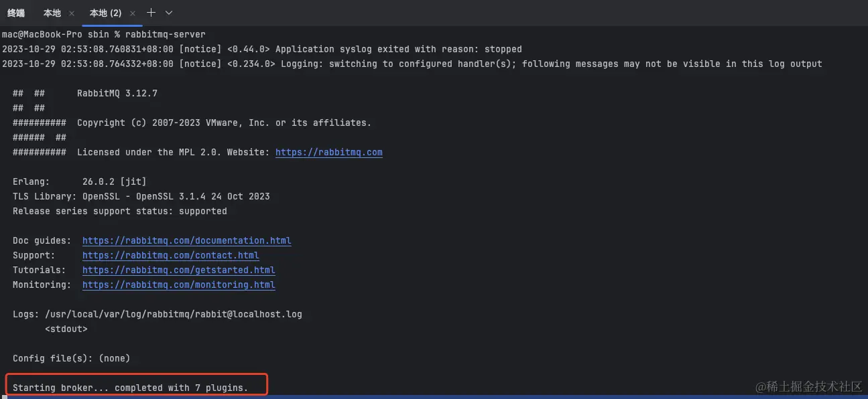The width and height of the screenshot is (868, 399).
Task: Open the rabbitmq.com contact.html support link
Action: 171,255
